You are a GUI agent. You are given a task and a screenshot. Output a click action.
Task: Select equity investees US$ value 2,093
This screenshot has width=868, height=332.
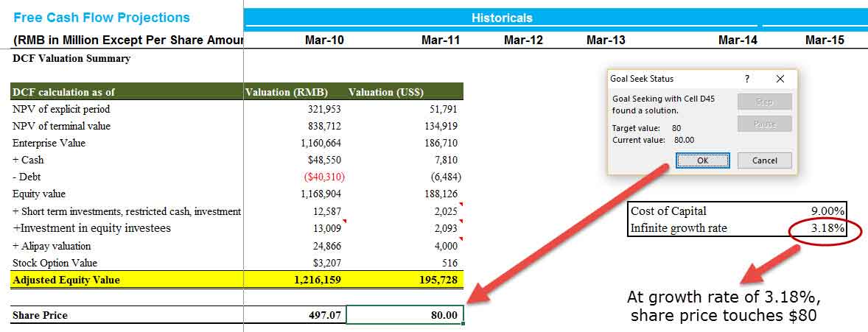447,228
